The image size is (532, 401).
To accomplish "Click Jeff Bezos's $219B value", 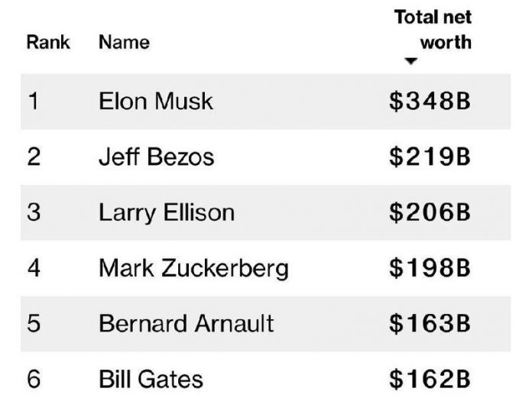I will tap(429, 157).
